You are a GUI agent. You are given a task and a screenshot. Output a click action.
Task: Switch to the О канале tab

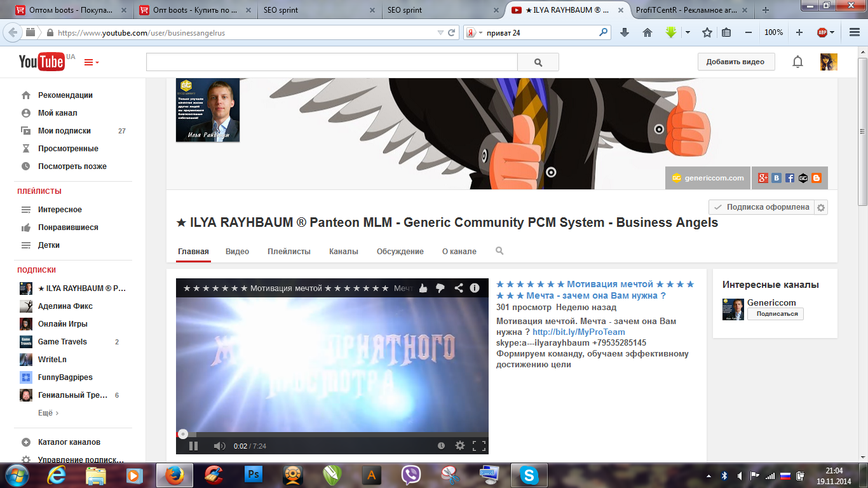(x=459, y=252)
